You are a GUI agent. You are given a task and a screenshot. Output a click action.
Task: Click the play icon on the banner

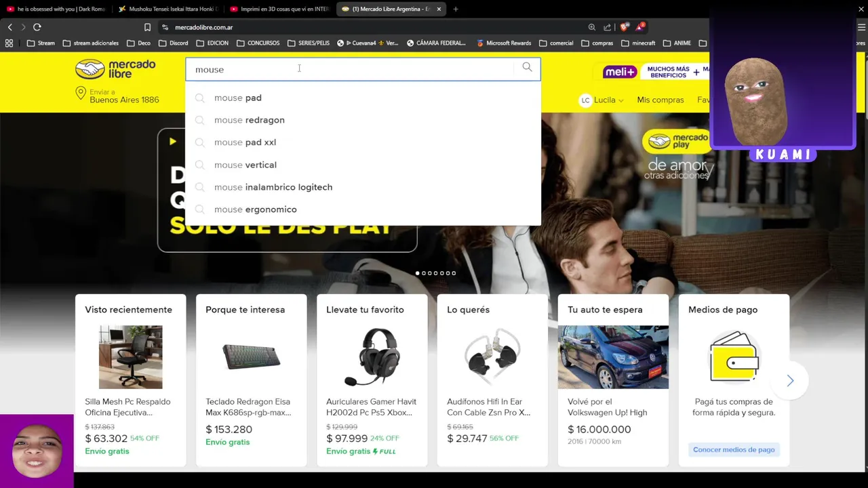click(172, 142)
